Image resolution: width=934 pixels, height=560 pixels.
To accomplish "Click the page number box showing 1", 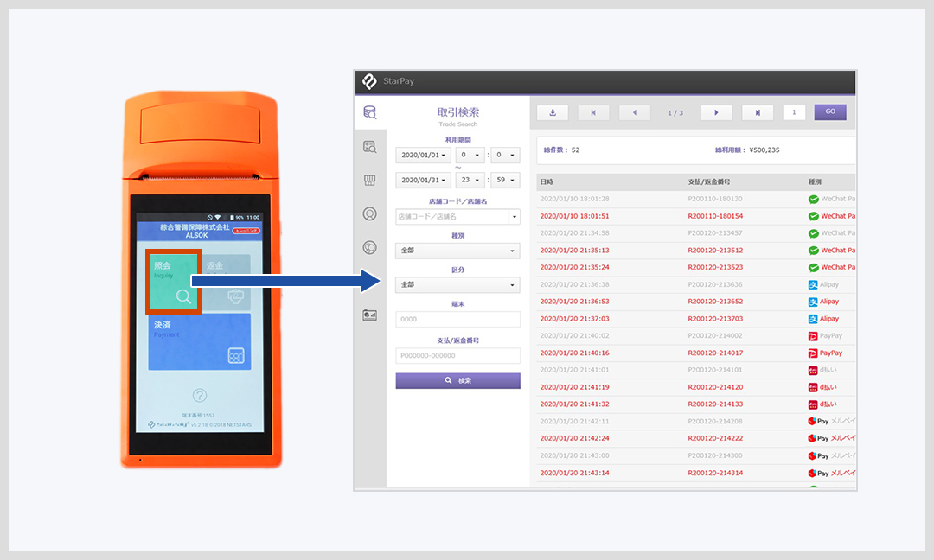I will tap(793, 112).
